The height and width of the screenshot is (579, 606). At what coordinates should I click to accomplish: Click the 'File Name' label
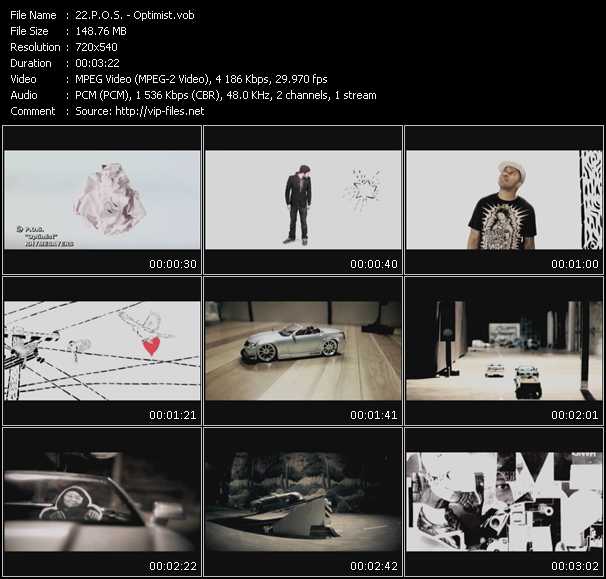pos(33,15)
